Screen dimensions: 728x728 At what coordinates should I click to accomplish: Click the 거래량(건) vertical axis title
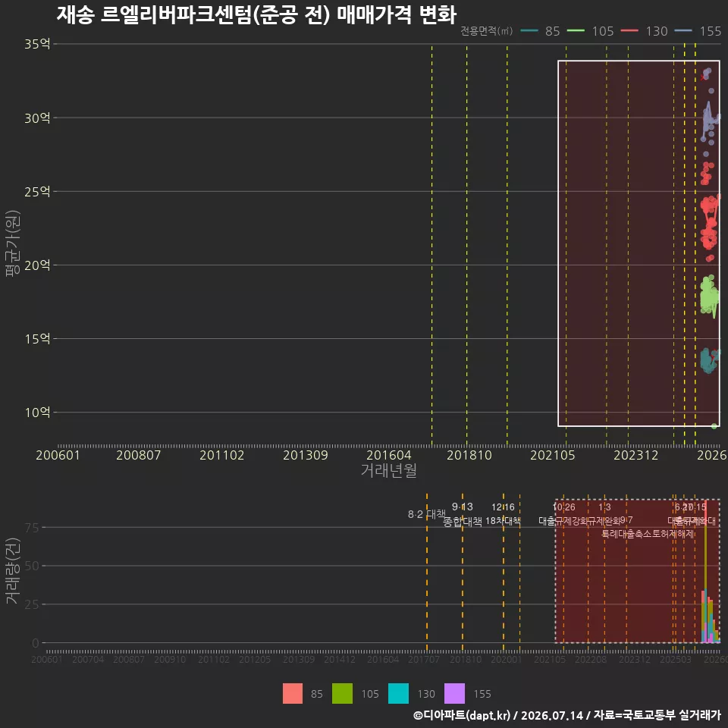pyautogui.click(x=13, y=570)
